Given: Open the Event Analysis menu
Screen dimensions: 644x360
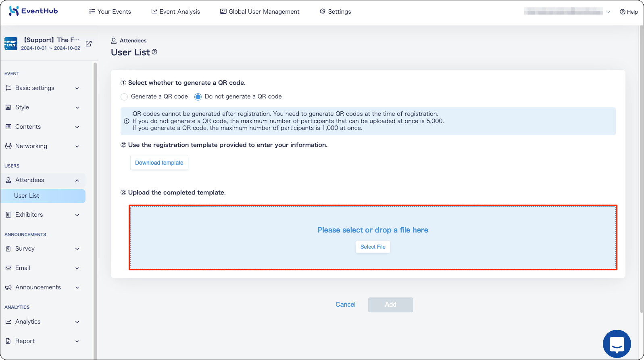Looking at the screenshot, I should 175,11.
